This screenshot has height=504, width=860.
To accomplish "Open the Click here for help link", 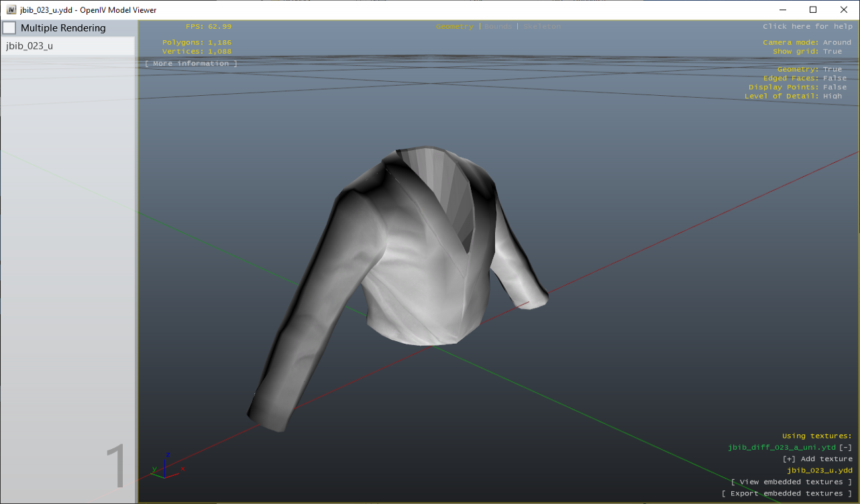I will 808,26.
